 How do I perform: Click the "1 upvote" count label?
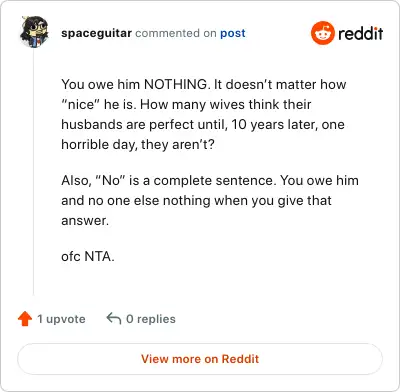pos(61,319)
